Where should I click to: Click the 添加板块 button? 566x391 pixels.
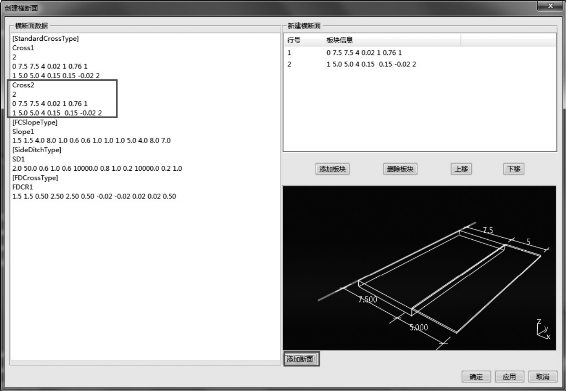pyautogui.click(x=332, y=169)
